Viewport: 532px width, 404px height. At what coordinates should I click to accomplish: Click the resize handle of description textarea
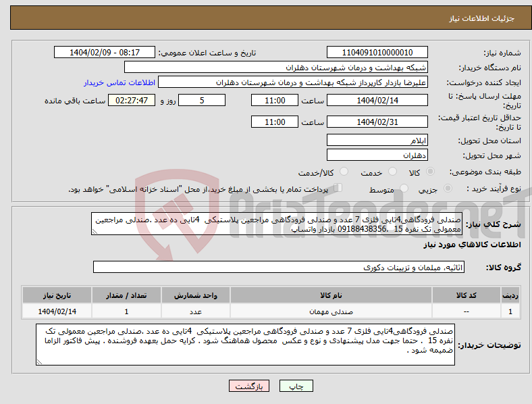pos(95,232)
